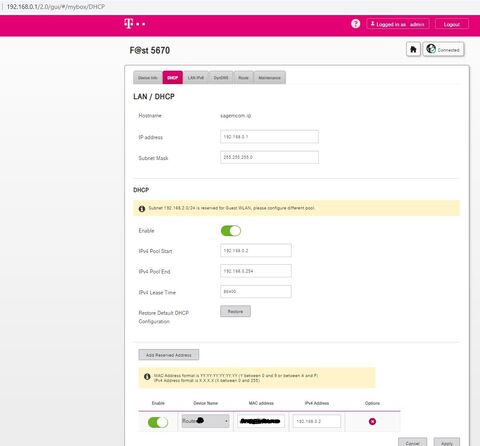480x446 pixels.
Task: Toggle the DHCP Enable switch
Action: pyautogui.click(x=231, y=231)
